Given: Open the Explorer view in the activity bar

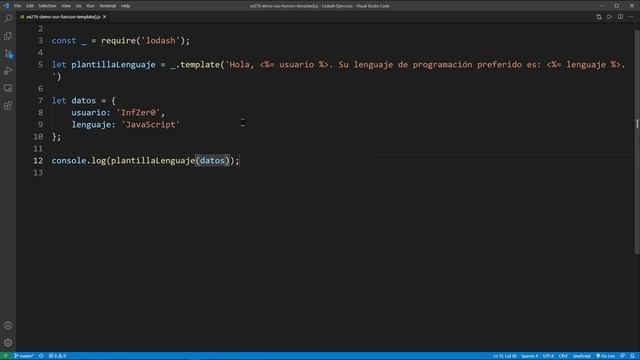Looking at the screenshot, I should (x=8, y=36).
